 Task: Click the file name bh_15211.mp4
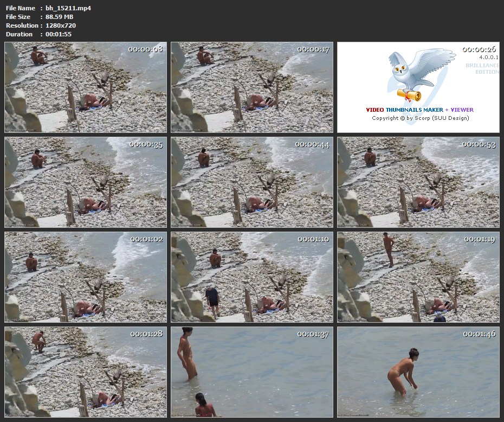68,8
